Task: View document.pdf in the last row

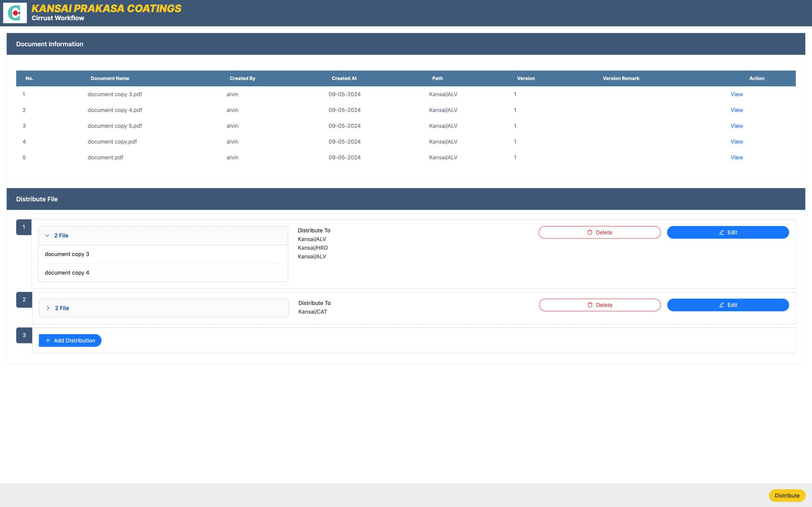Action: pyautogui.click(x=736, y=157)
